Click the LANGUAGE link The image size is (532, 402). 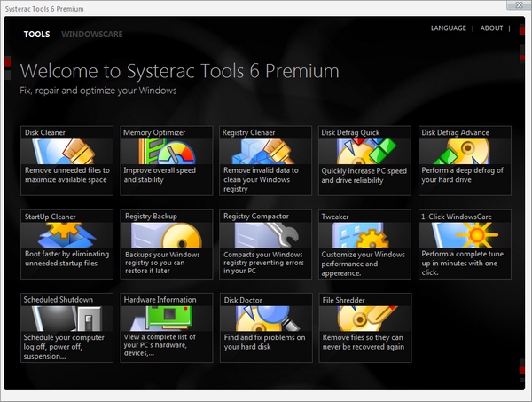(x=448, y=28)
